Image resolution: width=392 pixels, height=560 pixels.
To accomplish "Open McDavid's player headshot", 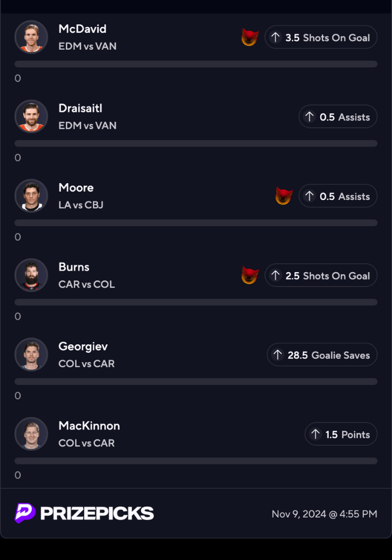I will [x=31, y=38].
